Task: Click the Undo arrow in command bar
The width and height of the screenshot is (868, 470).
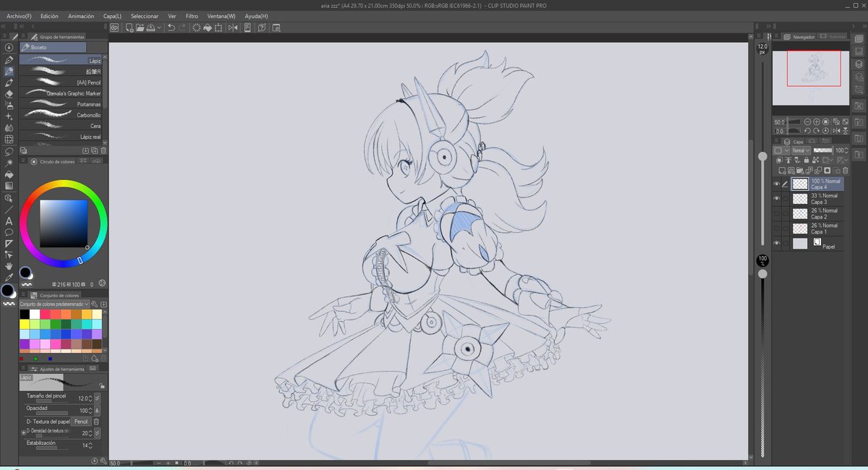Action: coord(171,27)
